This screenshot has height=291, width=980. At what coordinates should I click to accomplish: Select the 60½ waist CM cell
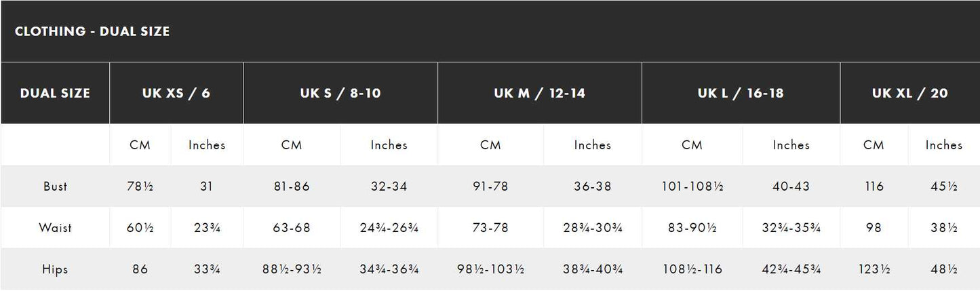click(x=140, y=228)
